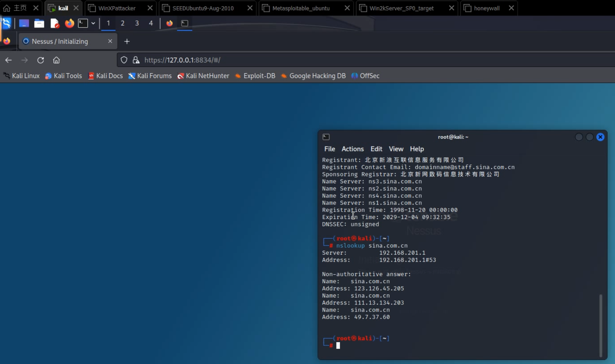Click the 'nslookup sina.com.cn' command text

tap(372, 246)
